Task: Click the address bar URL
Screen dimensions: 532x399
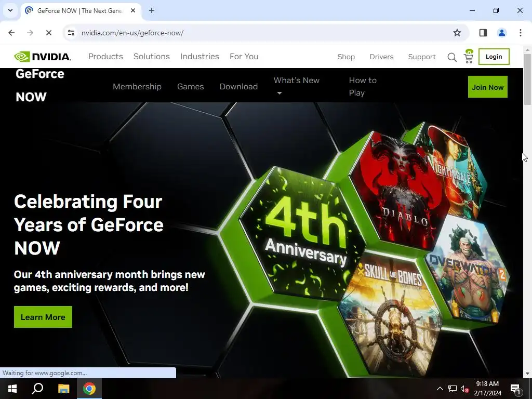Action: pyautogui.click(x=132, y=33)
